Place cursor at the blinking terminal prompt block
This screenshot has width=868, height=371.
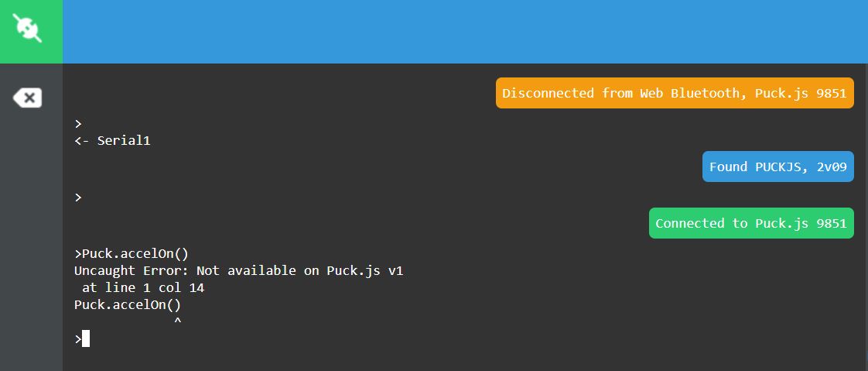[86, 338]
